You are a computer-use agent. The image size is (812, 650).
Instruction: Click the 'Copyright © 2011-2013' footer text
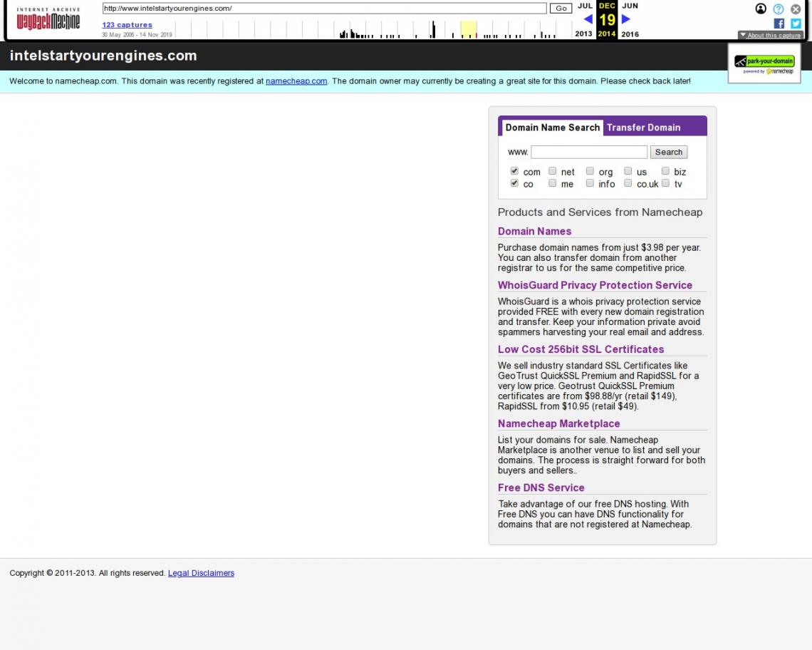pyautogui.click(x=52, y=573)
